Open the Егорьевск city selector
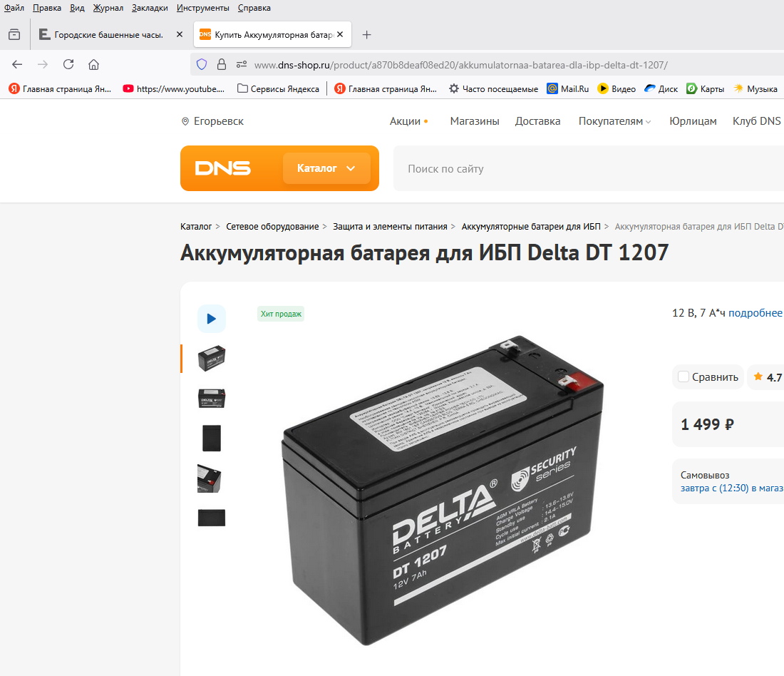 pyautogui.click(x=212, y=121)
